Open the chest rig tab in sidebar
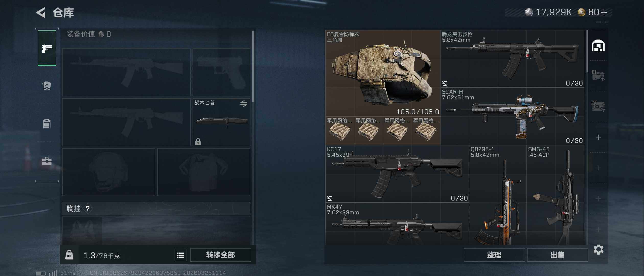The width and height of the screenshot is (644, 276). (x=47, y=123)
